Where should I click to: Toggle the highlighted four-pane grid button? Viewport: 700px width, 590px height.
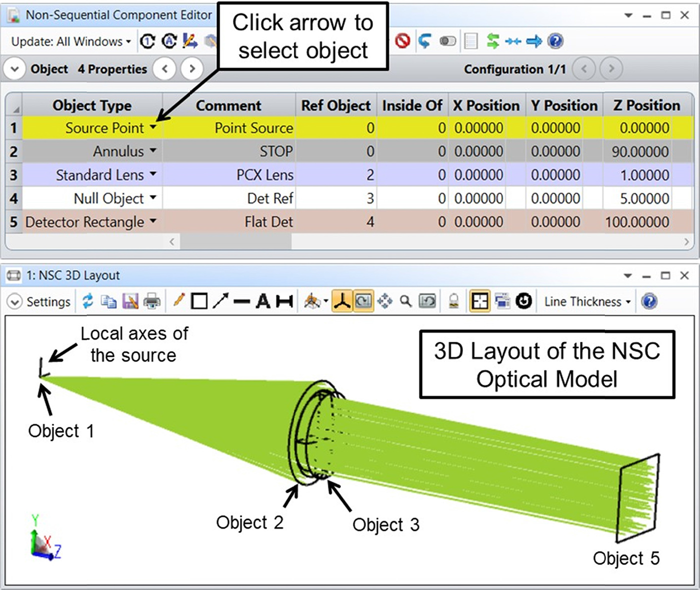tap(479, 301)
